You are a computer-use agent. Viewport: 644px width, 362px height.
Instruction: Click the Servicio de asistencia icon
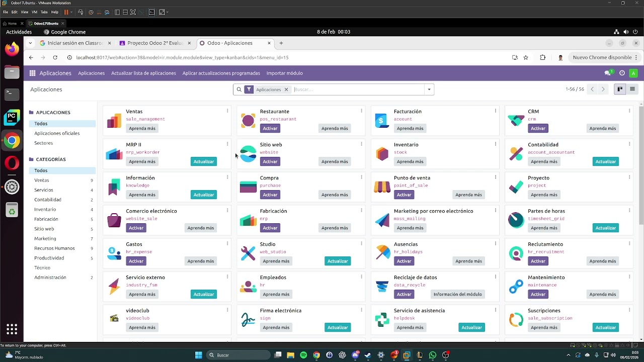[382, 320]
